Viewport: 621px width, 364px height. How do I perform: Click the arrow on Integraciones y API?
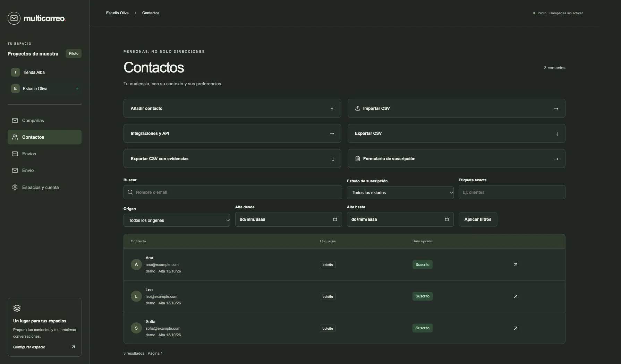pos(332,133)
